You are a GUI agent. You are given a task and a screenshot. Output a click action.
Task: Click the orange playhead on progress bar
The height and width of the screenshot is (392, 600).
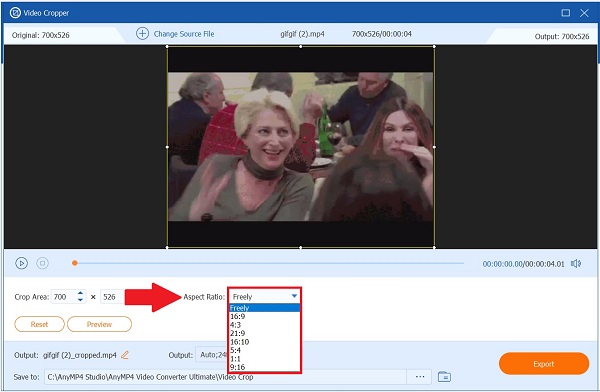tap(75, 263)
